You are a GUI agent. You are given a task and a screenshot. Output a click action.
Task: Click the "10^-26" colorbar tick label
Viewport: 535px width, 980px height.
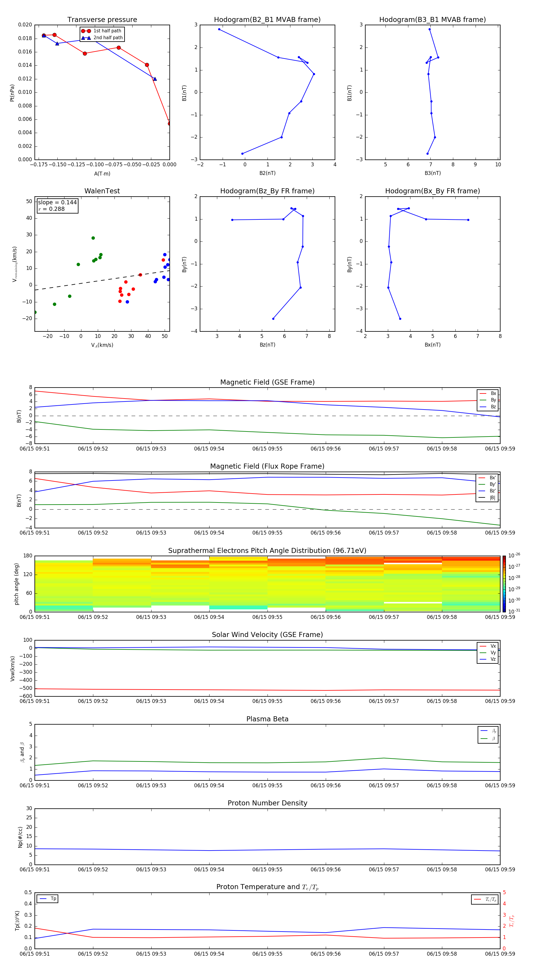click(514, 555)
